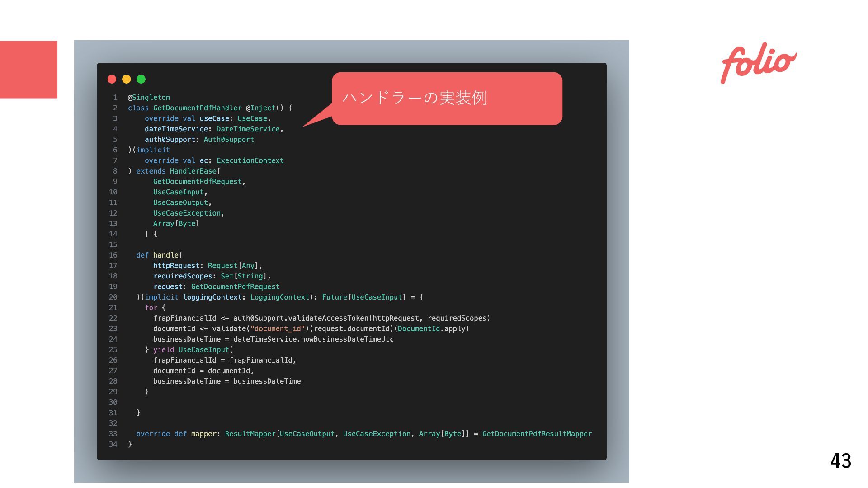
Task: Click UseCaseException on line 12
Action: click(x=187, y=213)
